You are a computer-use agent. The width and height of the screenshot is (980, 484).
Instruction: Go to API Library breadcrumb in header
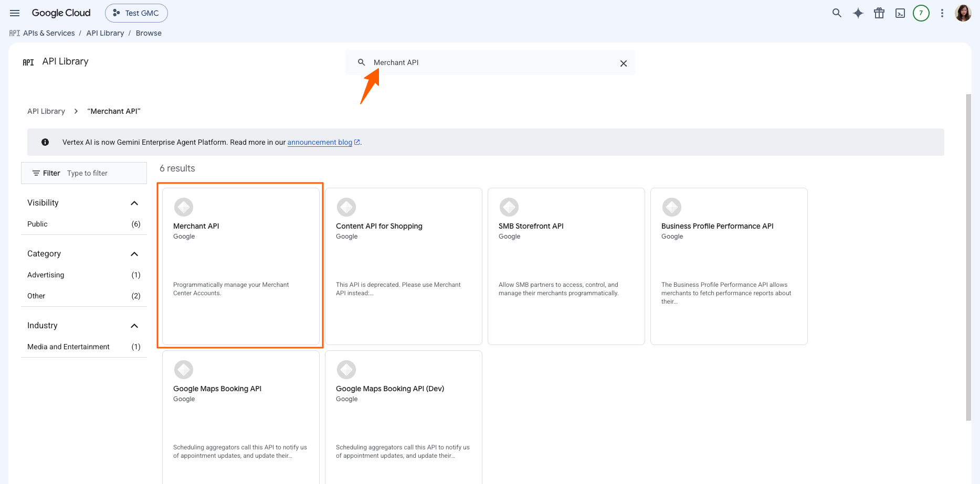pos(105,33)
